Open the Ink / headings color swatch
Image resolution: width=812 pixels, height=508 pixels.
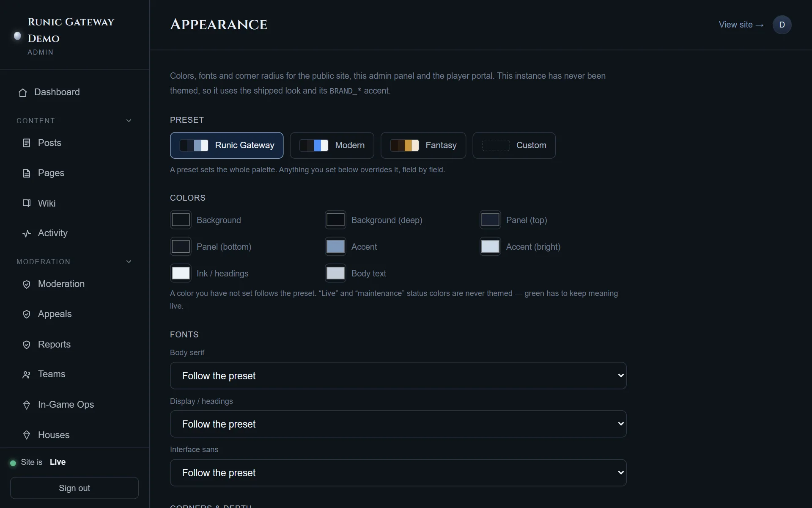click(181, 273)
